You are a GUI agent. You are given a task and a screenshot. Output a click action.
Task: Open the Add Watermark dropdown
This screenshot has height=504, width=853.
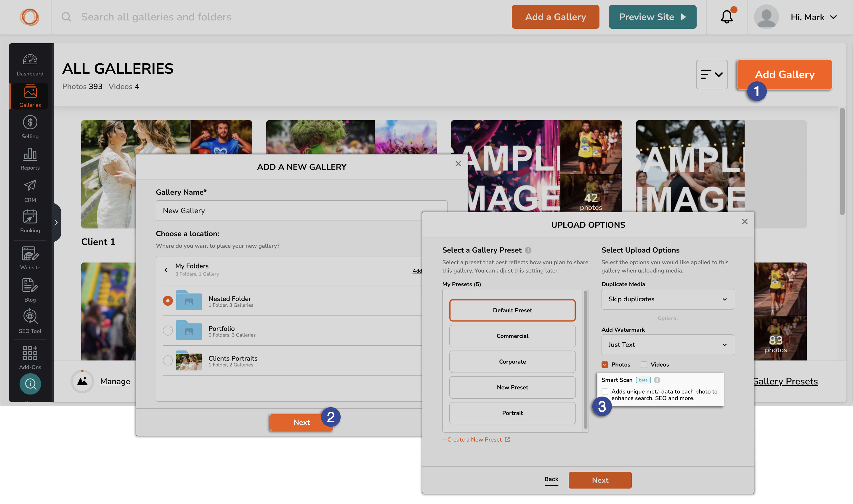(x=668, y=345)
